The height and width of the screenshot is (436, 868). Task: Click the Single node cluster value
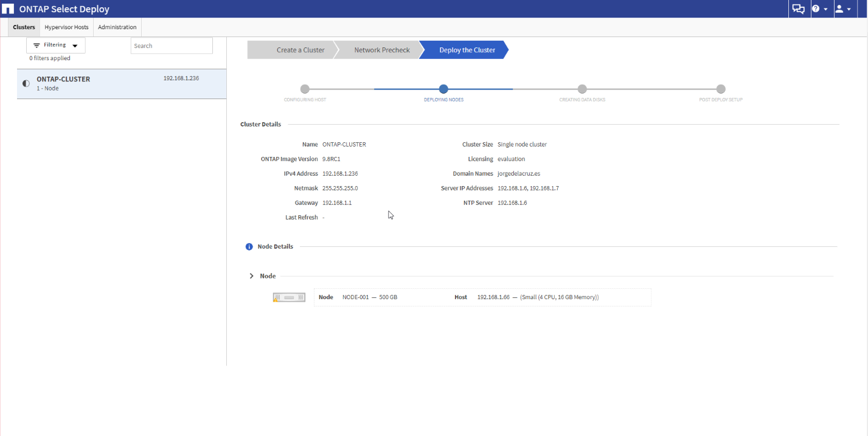pos(522,145)
